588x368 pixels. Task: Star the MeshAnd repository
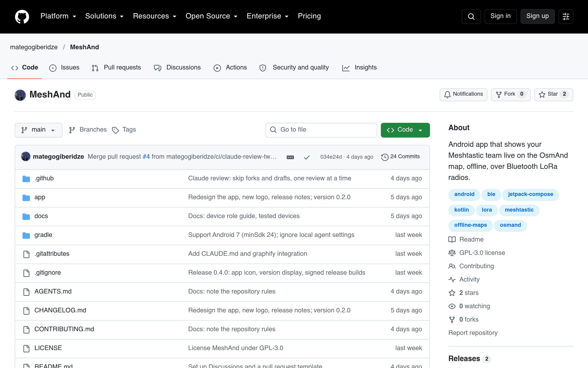coord(554,95)
